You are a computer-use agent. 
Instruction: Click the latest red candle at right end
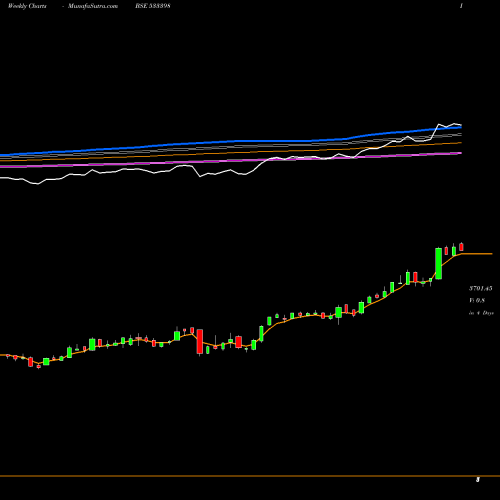coord(461,247)
